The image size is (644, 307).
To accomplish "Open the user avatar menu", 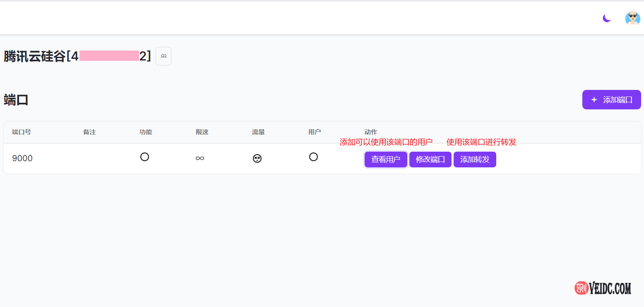I will point(632,18).
